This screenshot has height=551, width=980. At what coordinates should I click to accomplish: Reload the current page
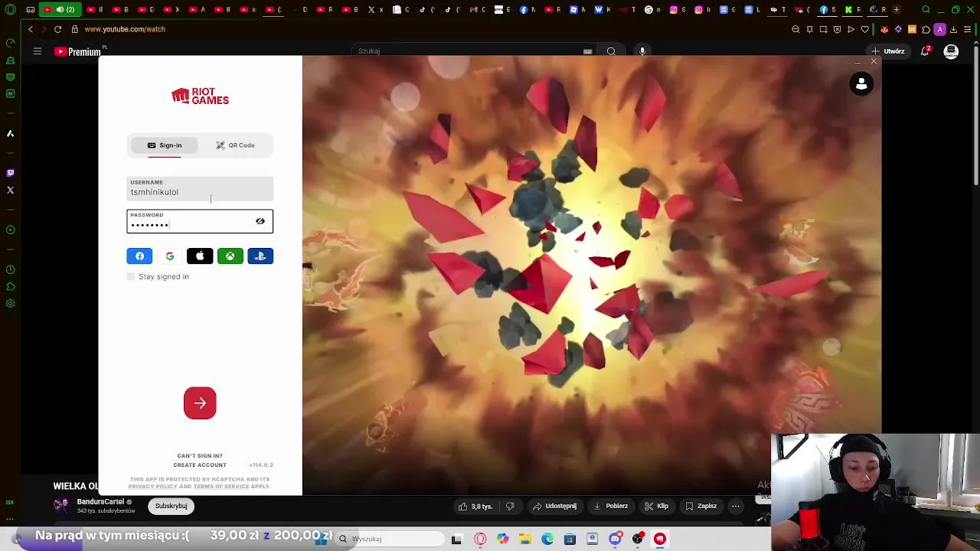[57, 29]
